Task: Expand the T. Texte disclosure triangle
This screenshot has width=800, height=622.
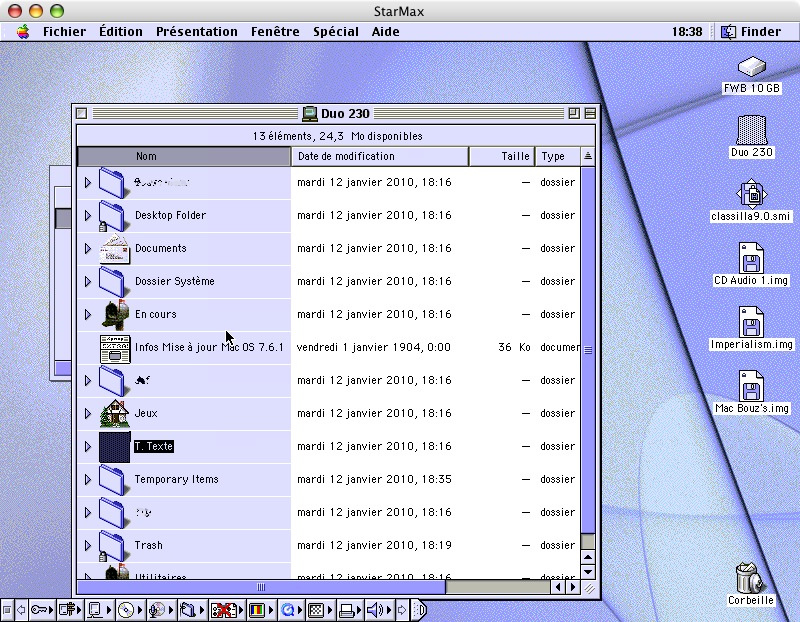Action: pos(88,446)
